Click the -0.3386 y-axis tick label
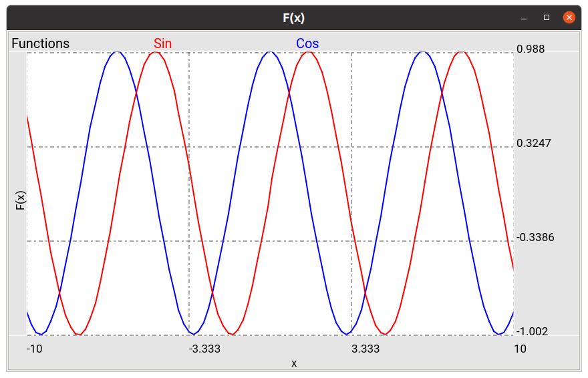The image size is (588, 378). click(535, 237)
